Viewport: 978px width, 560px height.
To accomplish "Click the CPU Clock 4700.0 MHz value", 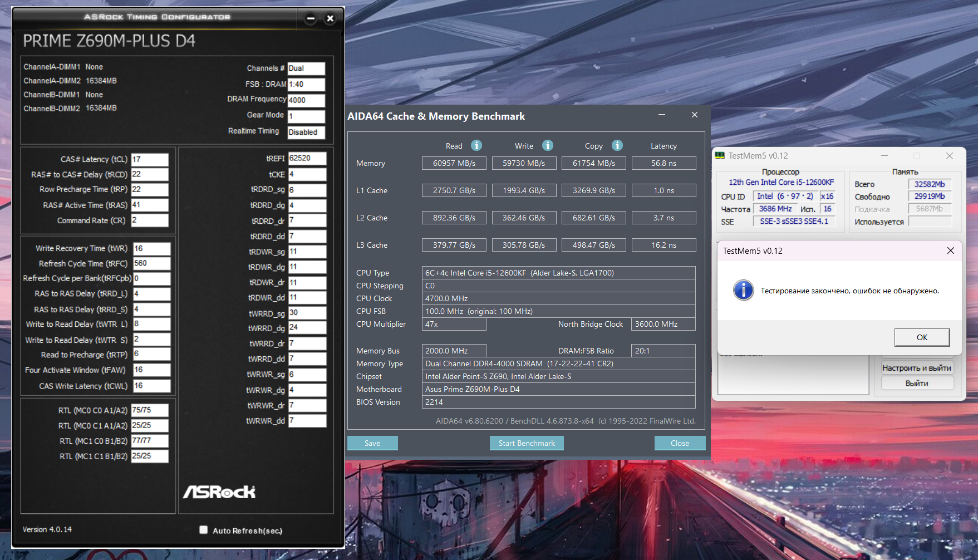I will click(559, 298).
